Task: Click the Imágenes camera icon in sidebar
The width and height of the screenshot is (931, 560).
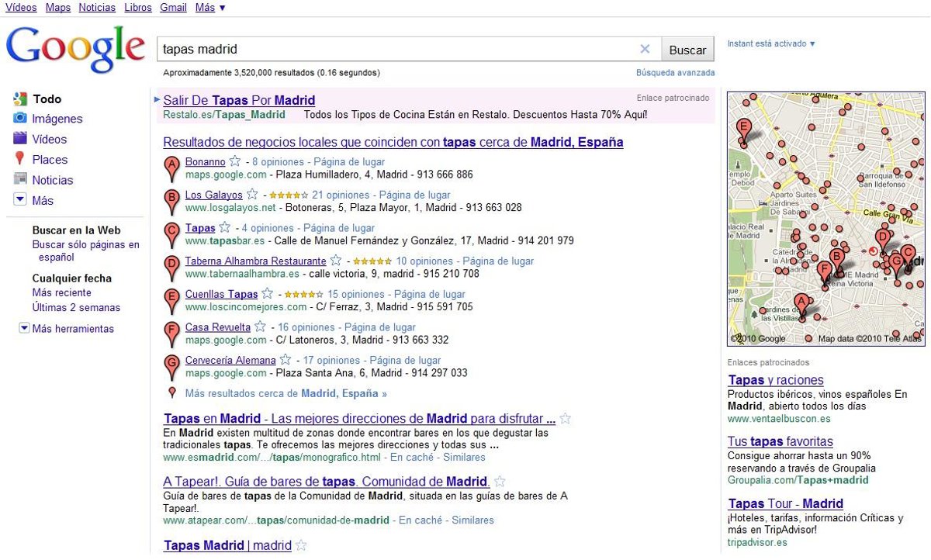Action: pyautogui.click(x=20, y=119)
